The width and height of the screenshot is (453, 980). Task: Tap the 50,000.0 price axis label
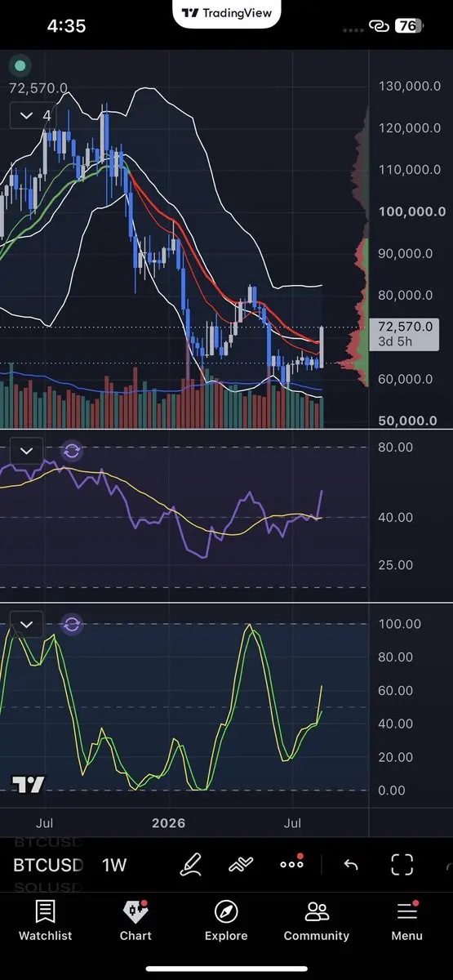coord(406,421)
